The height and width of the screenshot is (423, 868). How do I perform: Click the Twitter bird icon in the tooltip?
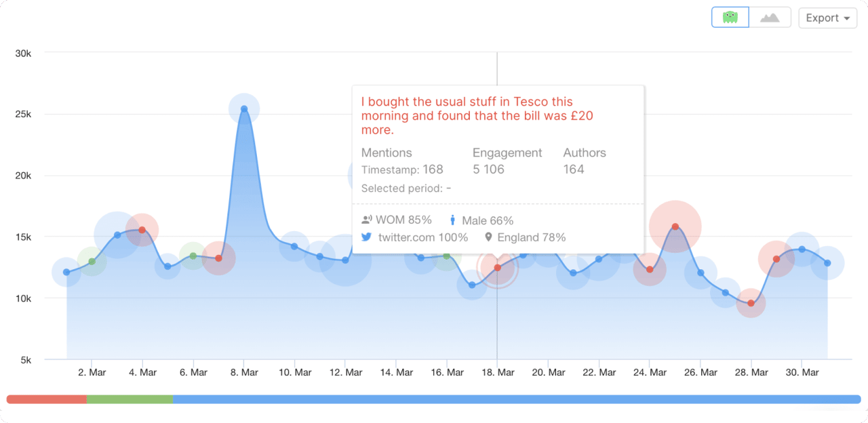pos(366,237)
